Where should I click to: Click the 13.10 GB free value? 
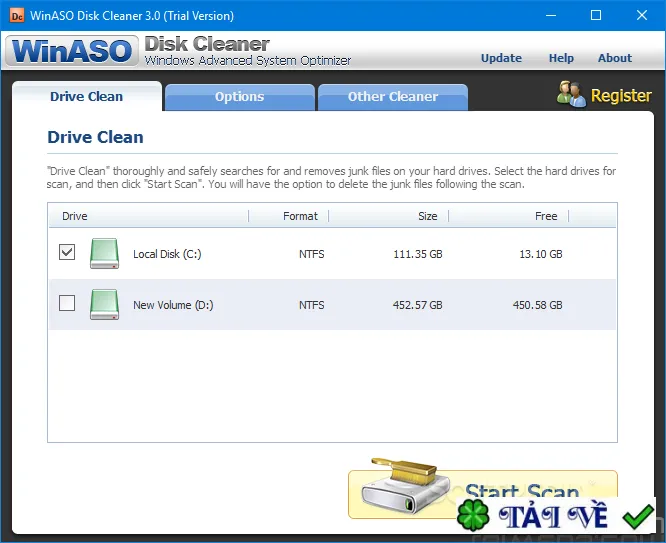(541, 254)
